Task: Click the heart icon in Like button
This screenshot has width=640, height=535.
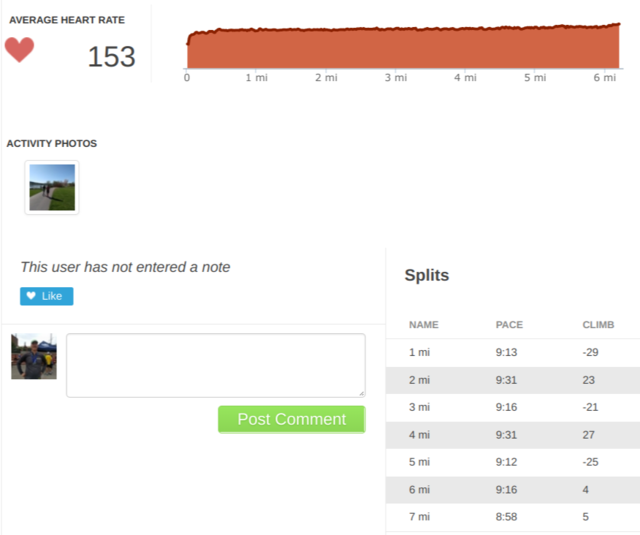Action: (31, 297)
